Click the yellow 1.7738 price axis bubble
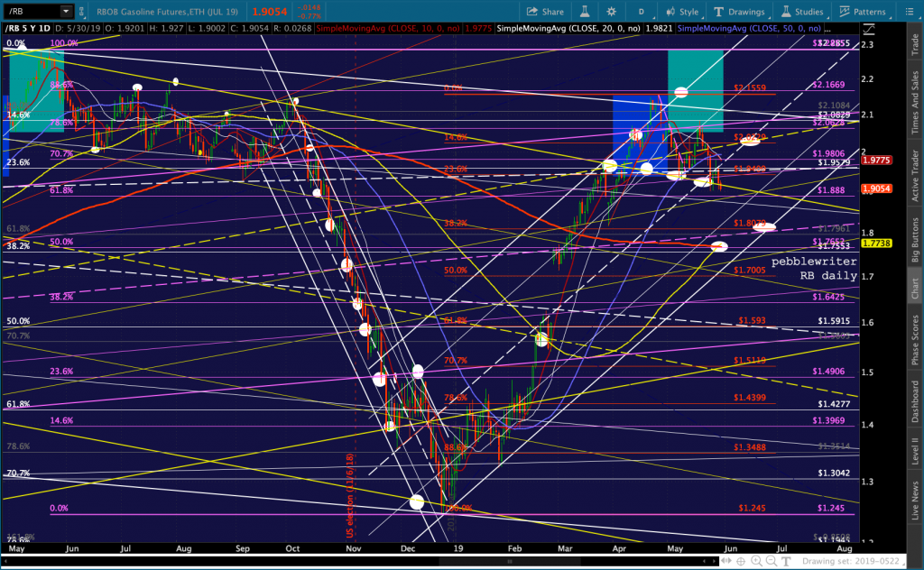This screenshot has height=570, width=924. pos(875,244)
